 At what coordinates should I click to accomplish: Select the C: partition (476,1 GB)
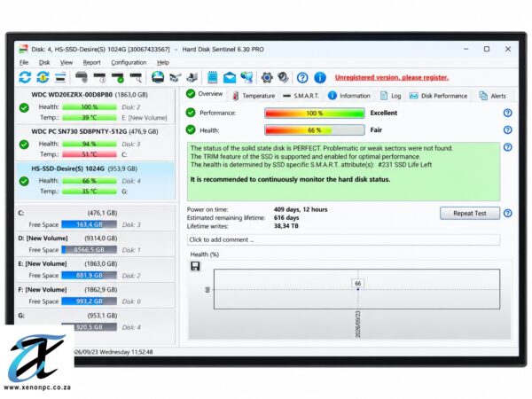(96, 218)
